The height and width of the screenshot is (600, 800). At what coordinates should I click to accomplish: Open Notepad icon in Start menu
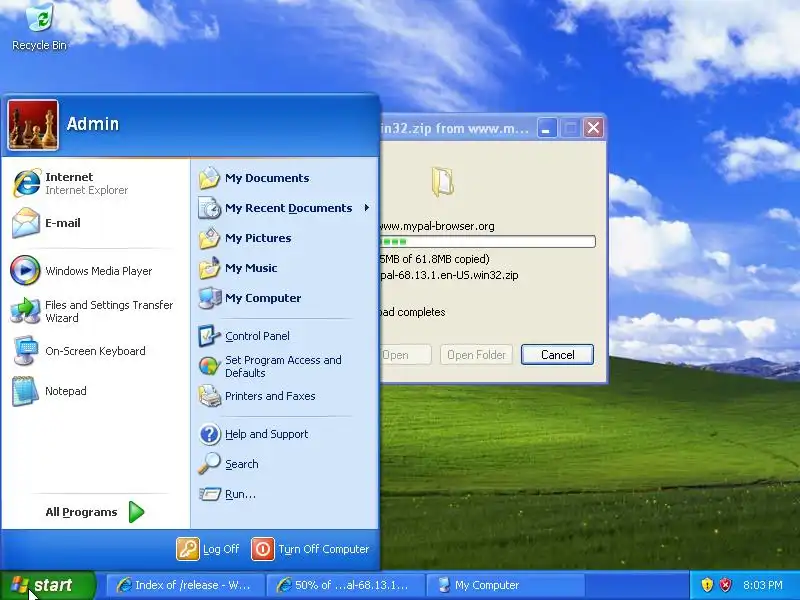[26, 391]
